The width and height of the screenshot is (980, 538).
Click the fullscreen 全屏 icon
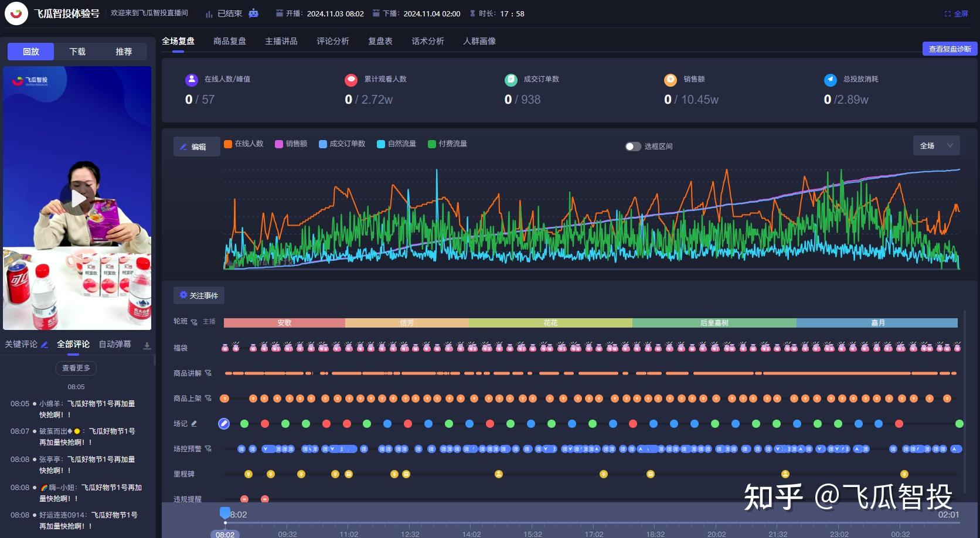[948, 13]
